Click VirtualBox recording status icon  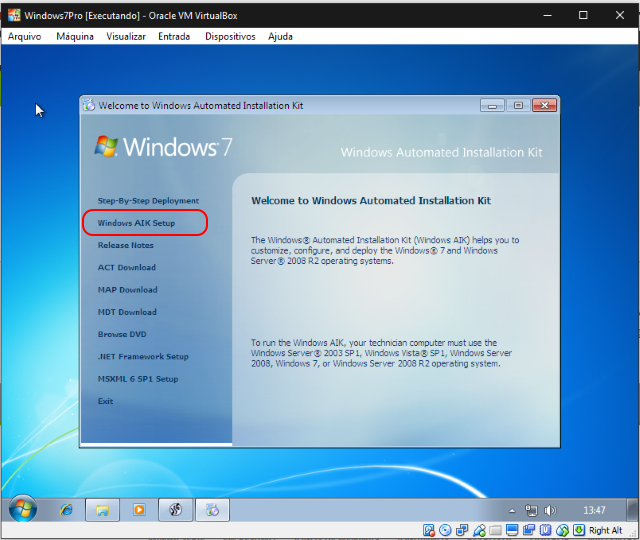click(x=529, y=530)
